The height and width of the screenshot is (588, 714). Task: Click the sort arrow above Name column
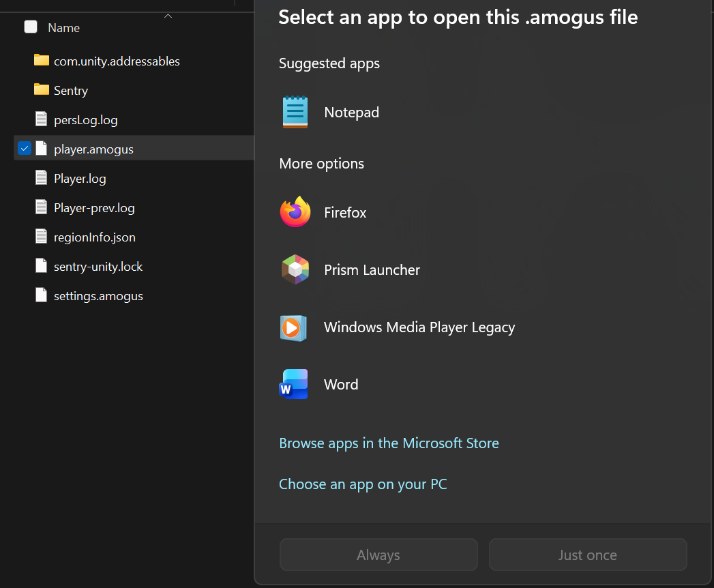168,16
